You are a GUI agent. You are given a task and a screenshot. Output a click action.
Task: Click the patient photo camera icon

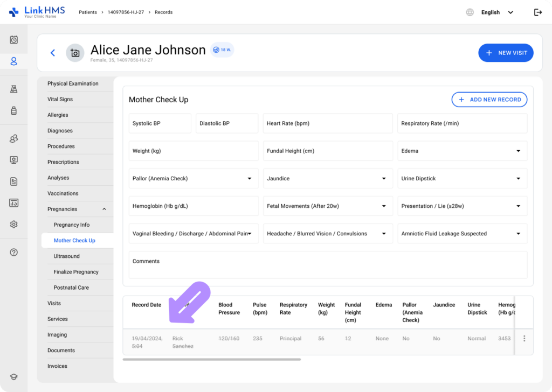click(x=75, y=53)
